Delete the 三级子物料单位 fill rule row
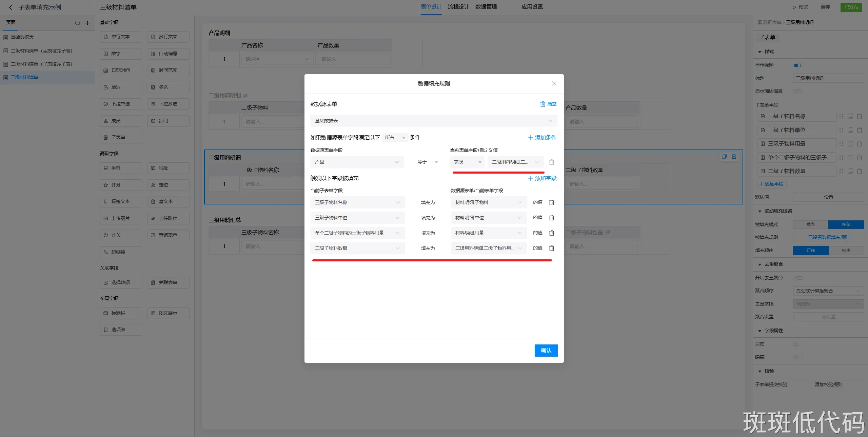The image size is (868, 437). 552,218
